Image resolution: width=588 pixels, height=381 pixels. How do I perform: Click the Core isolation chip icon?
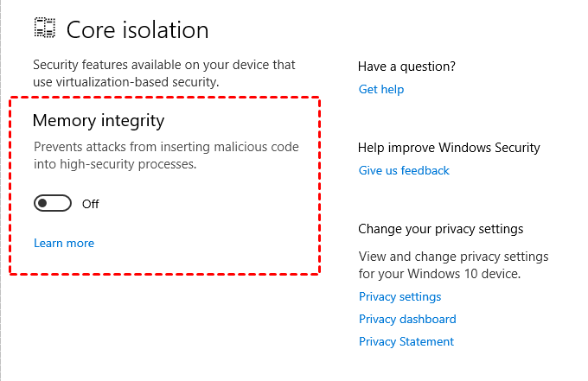coord(45,29)
